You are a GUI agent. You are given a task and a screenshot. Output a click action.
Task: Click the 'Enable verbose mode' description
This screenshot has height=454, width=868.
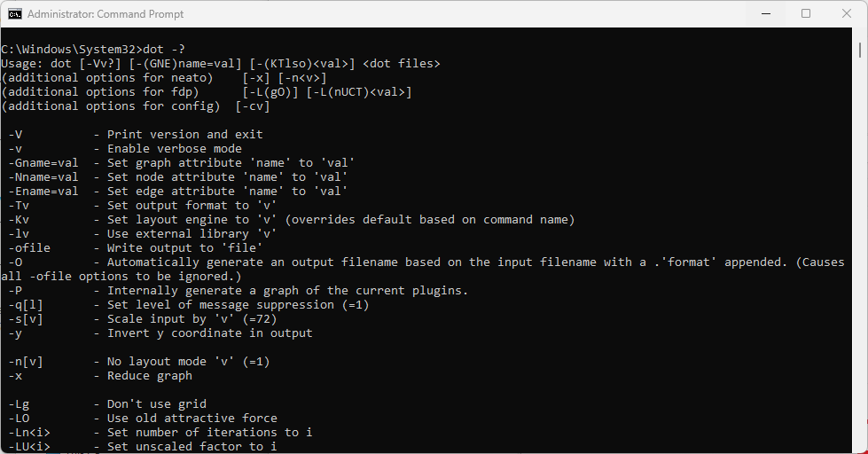(174, 148)
